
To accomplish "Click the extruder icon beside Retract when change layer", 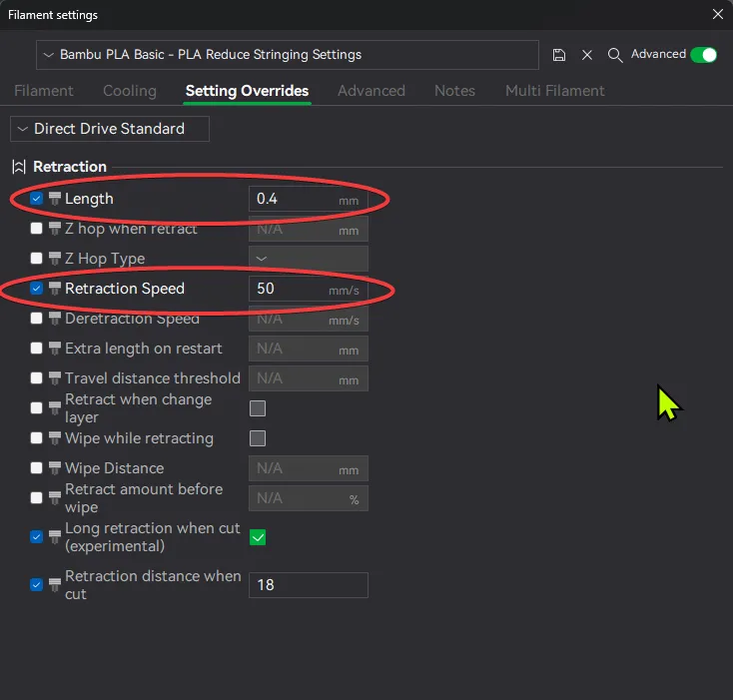I will tap(55, 408).
